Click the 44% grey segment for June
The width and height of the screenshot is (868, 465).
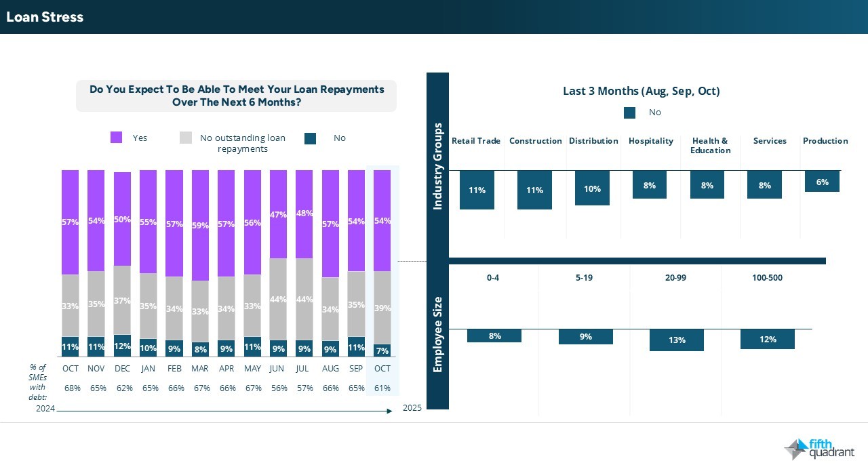(278, 299)
